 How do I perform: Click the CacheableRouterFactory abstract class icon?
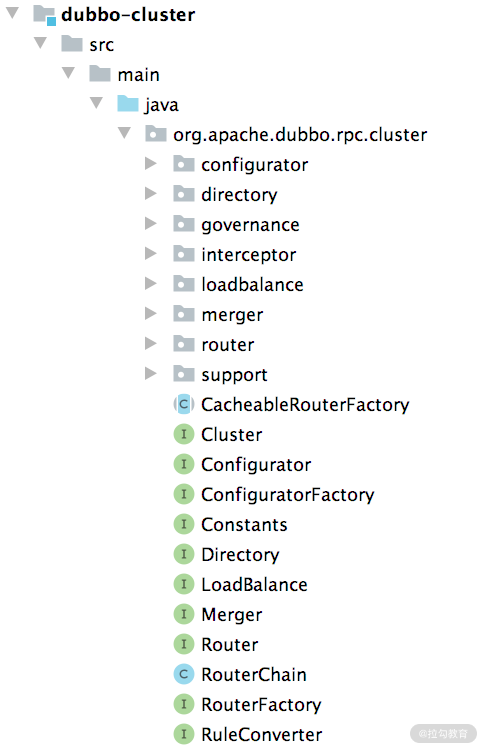[x=183, y=405]
